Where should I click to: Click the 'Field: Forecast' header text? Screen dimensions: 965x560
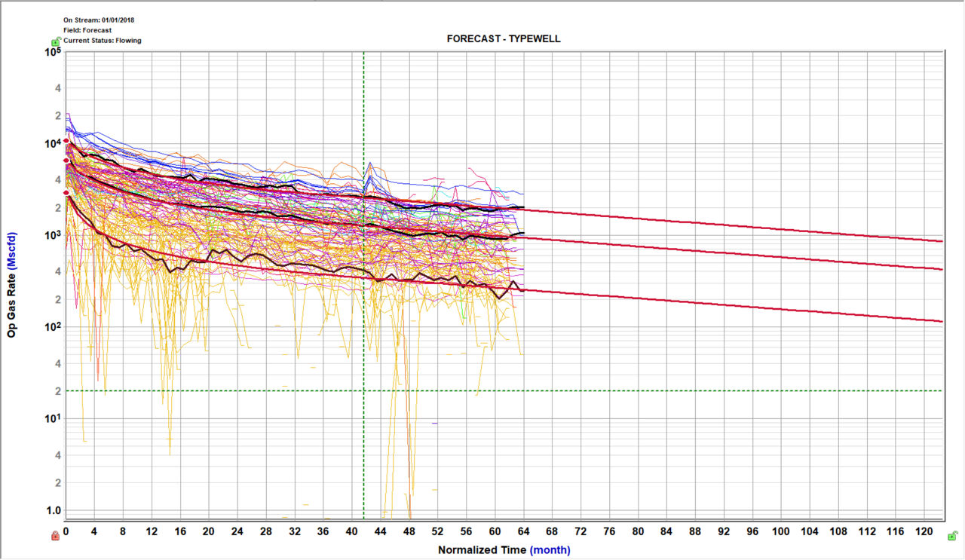tap(87, 30)
